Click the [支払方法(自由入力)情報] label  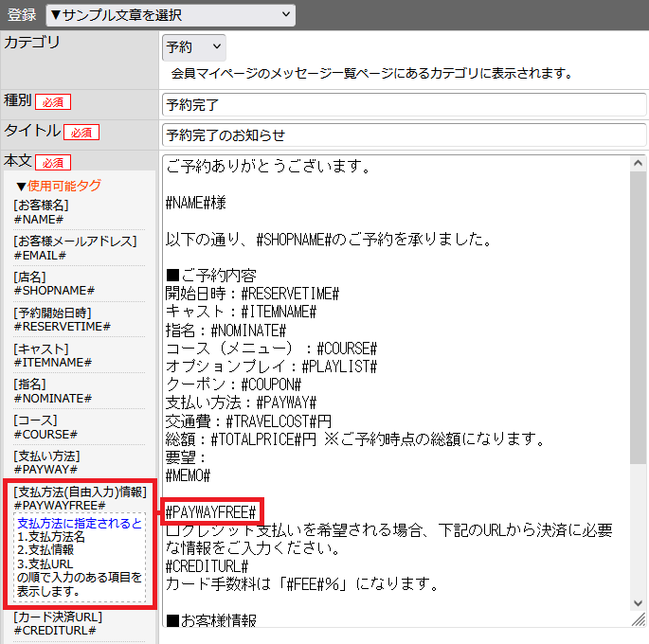coord(80,492)
